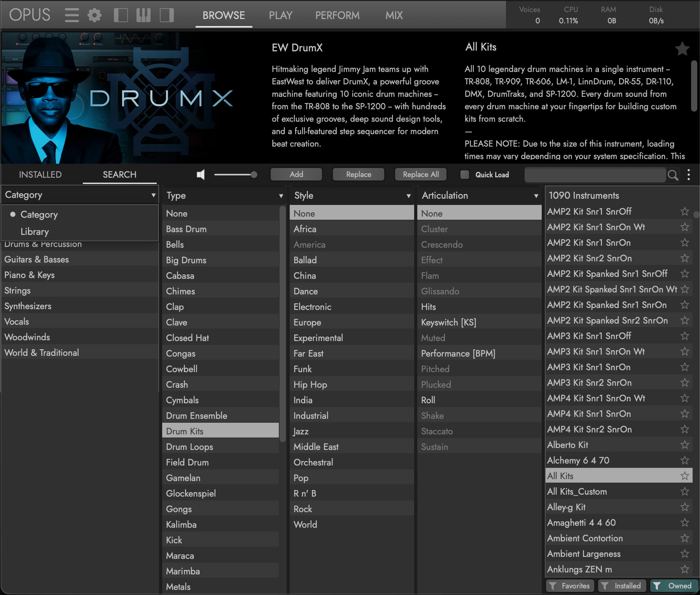Star the Alley-g Kit instrument
This screenshot has width=700, height=595.
coord(685,507)
